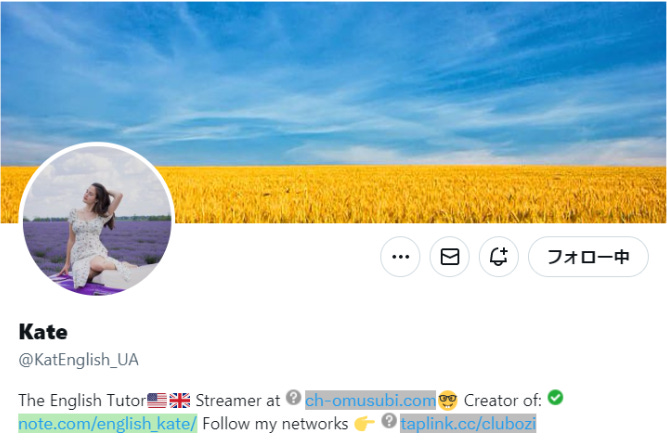Open the round profile photo
Viewport: 667px width, 445px height.
97,221
